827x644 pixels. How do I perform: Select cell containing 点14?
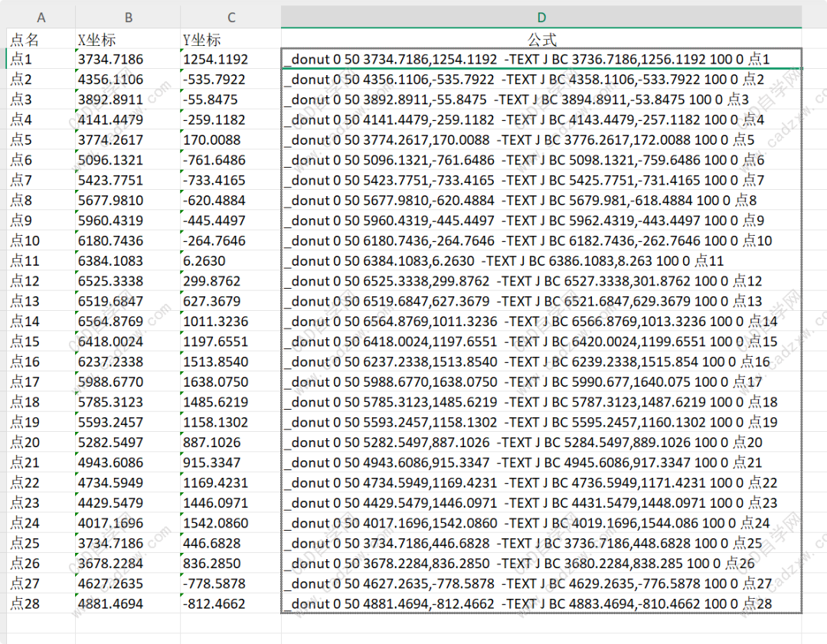click(41, 321)
